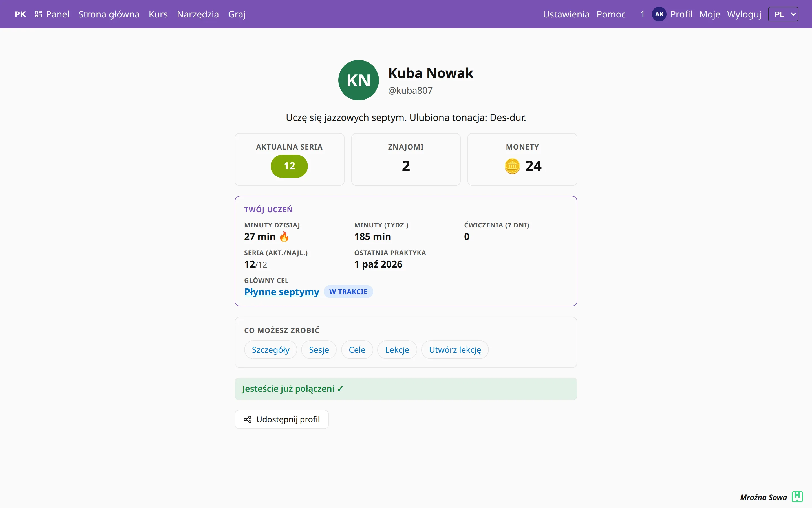Screen dimensions: 812x508
Task: Click the streak badge showing 12
Action: [x=289, y=166]
